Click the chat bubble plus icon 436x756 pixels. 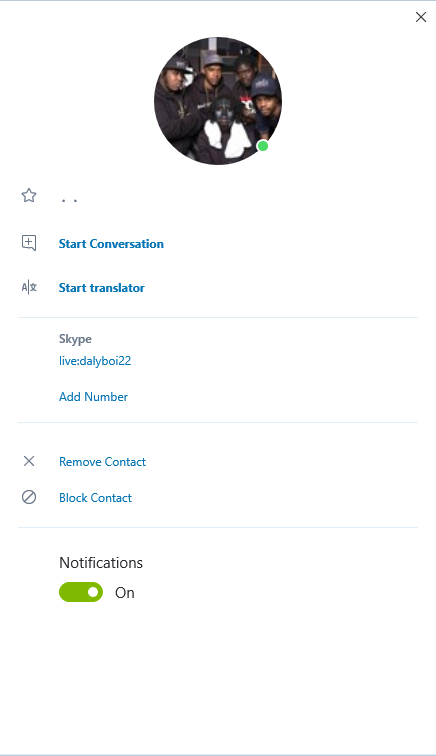(x=29, y=243)
